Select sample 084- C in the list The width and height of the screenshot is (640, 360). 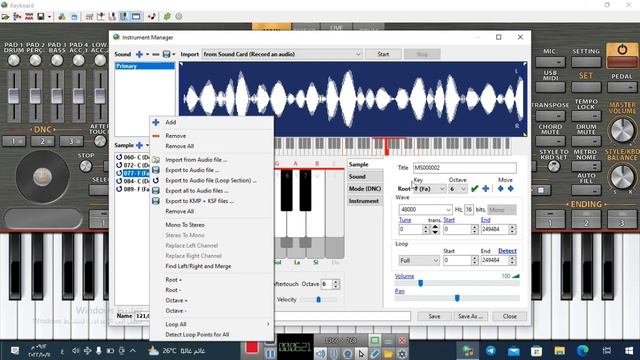(x=133, y=181)
